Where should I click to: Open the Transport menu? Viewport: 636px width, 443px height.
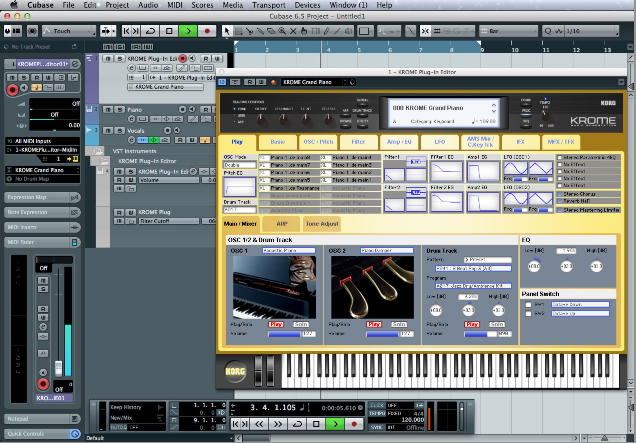[x=269, y=5]
